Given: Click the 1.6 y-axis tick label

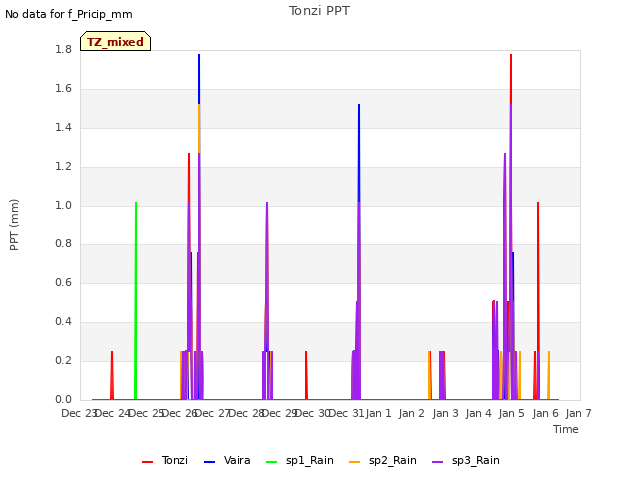Looking at the screenshot, I should (63, 88).
